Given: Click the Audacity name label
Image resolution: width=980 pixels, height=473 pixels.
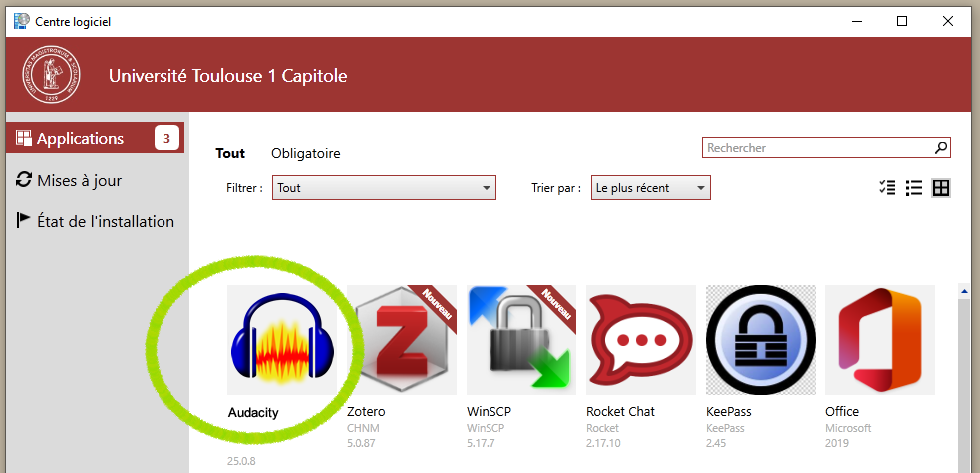Looking at the screenshot, I should pyautogui.click(x=253, y=413).
